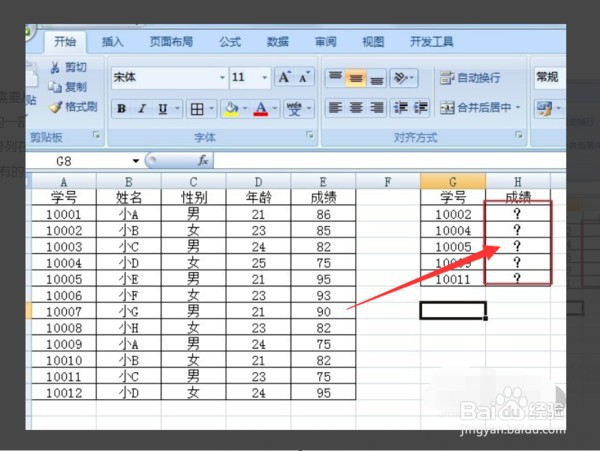Viewport: 600px width, 451px height.
Task: Click Merge and Center (合并后居中)
Action: (x=475, y=108)
